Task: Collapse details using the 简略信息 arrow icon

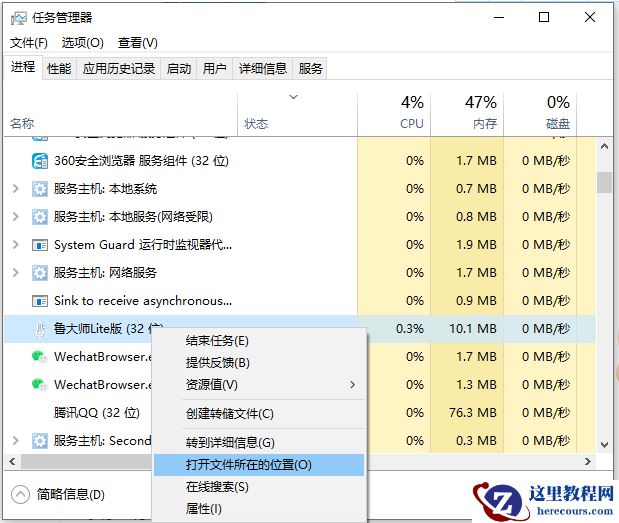Action: (x=20, y=494)
